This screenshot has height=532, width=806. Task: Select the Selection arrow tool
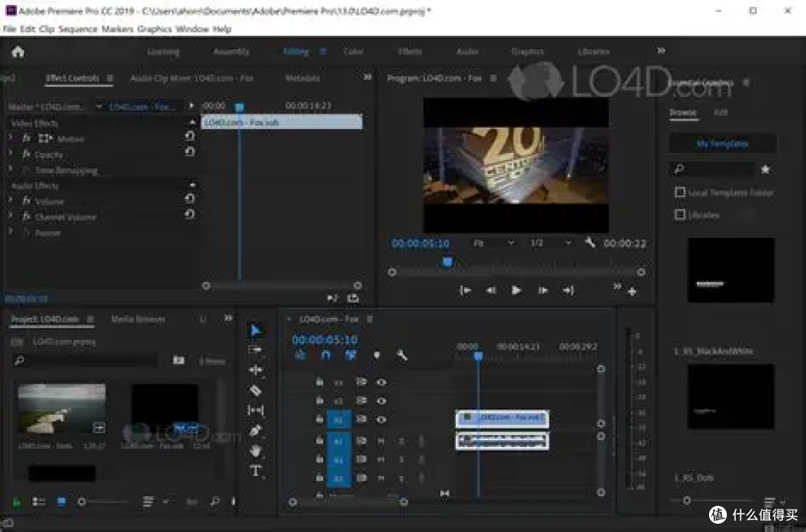tap(255, 330)
